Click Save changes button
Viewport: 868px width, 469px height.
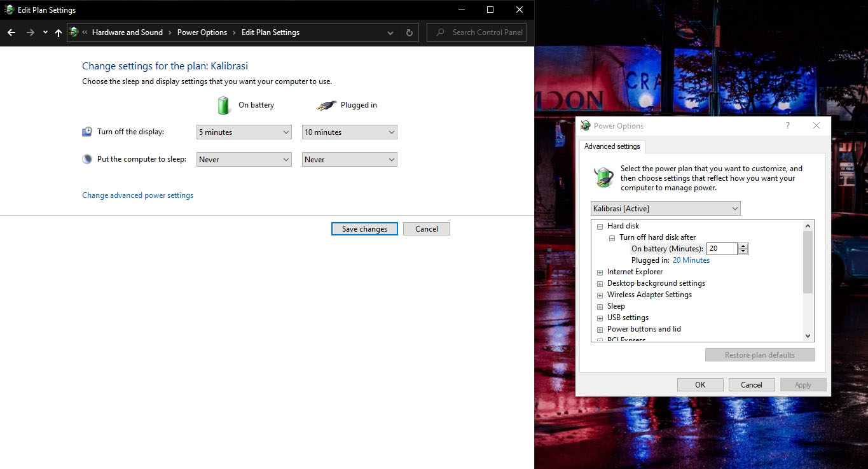[364, 229]
